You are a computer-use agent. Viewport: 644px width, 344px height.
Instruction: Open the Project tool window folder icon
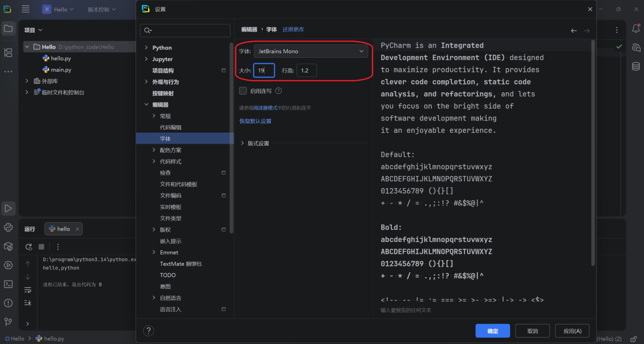(x=8, y=29)
